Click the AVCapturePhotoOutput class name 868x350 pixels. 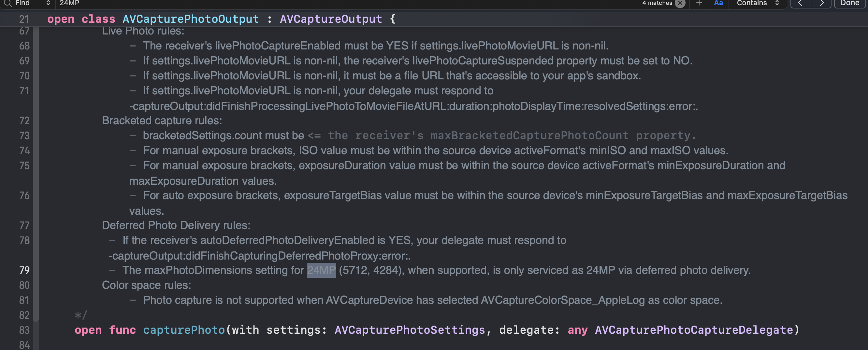pos(191,19)
